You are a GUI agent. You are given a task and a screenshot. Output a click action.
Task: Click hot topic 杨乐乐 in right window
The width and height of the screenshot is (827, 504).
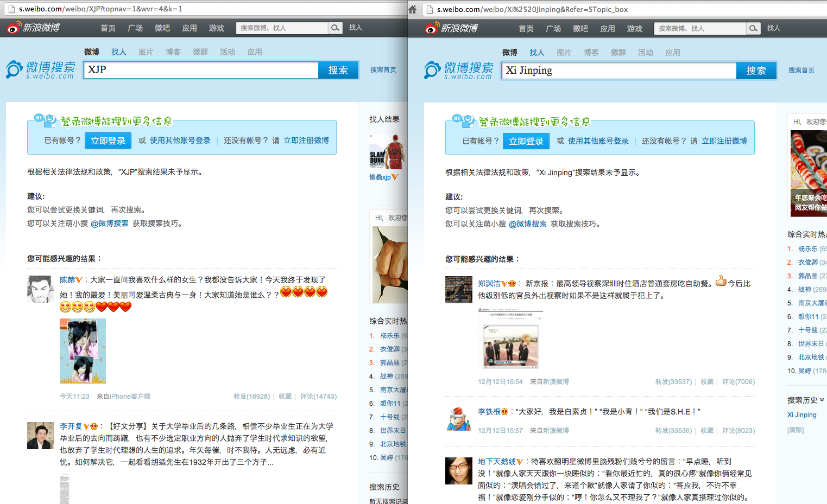point(808,249)
